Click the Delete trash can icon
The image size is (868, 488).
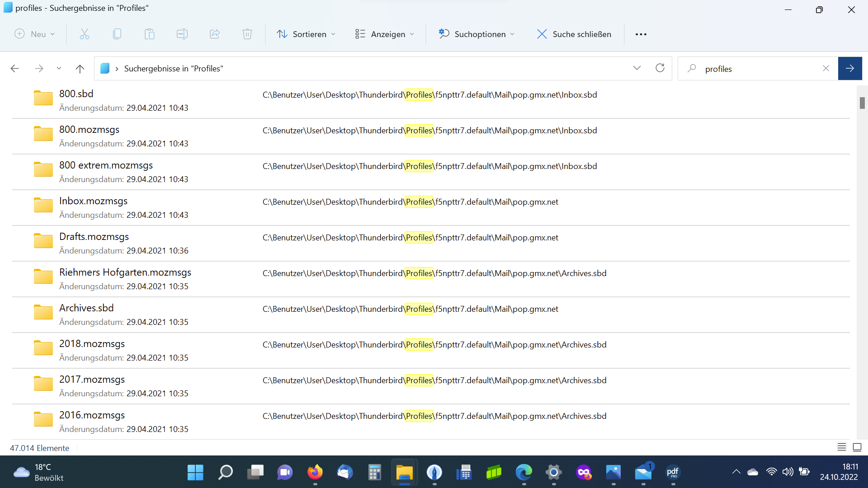(x=247, y=34)
